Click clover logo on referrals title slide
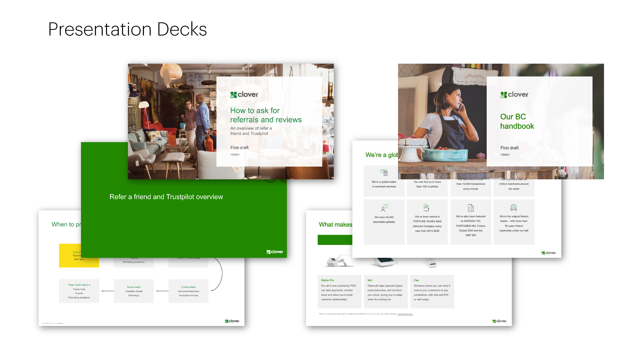Viewport: 644px width, 362px height. point(244,95)
